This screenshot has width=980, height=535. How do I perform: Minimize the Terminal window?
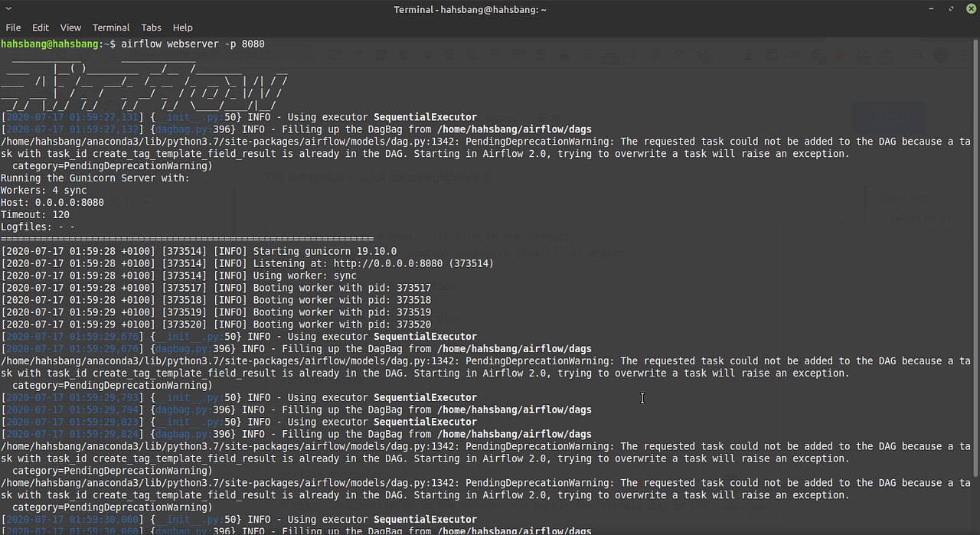click(931, 9)
